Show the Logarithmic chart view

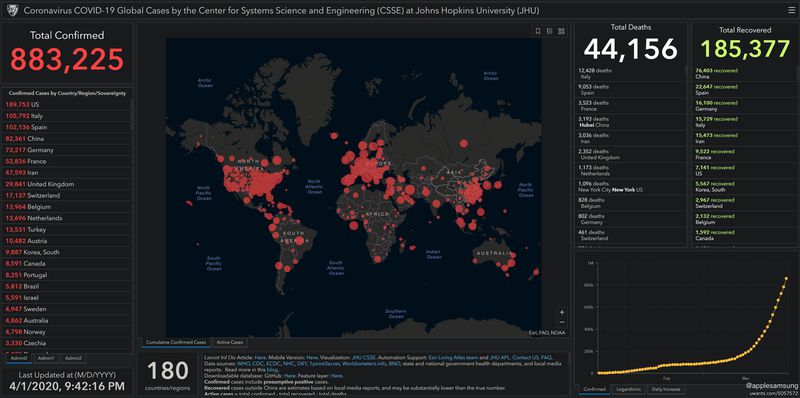click(x=628, y=390)
